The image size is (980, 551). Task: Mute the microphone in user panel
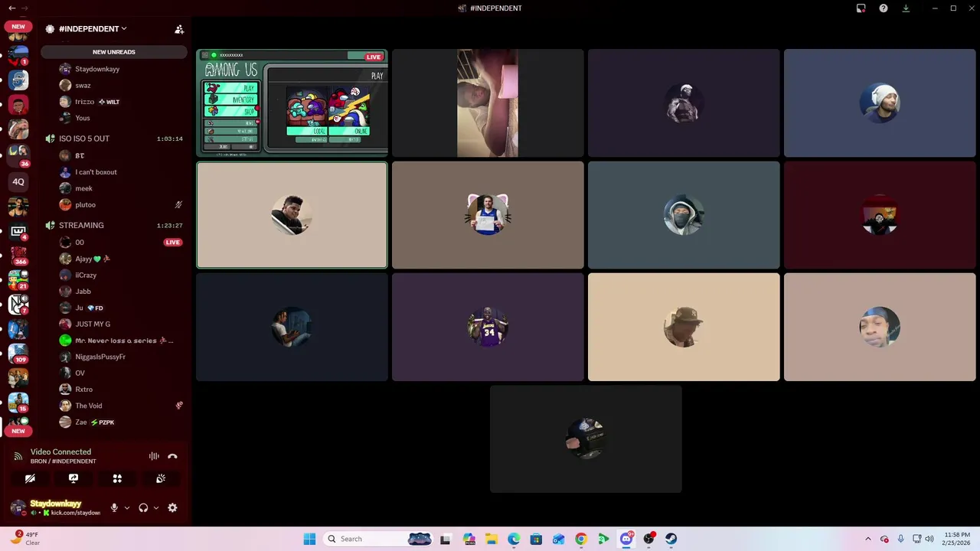coord(114,507)
